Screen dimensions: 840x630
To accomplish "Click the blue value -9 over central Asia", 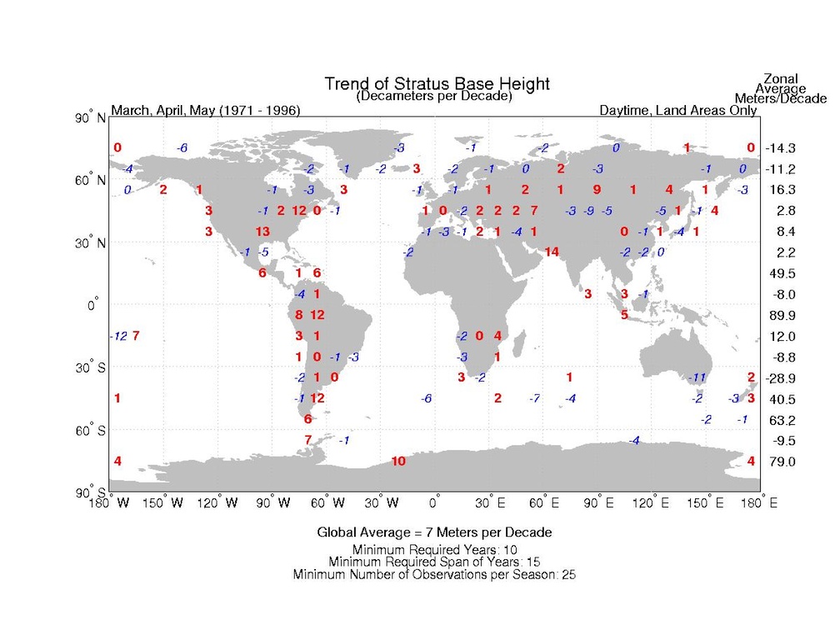I will (x=589, y=210).
